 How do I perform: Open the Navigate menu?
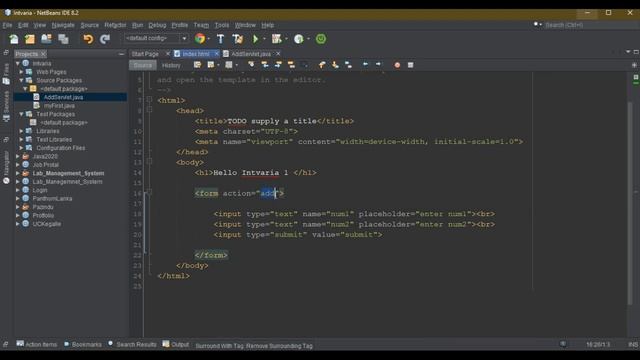[x=63, y=25]
